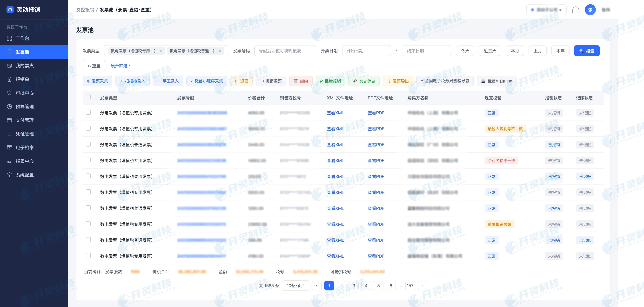
Task: Click the 批量报销 toolbar button
Action: tap(330, 81)
